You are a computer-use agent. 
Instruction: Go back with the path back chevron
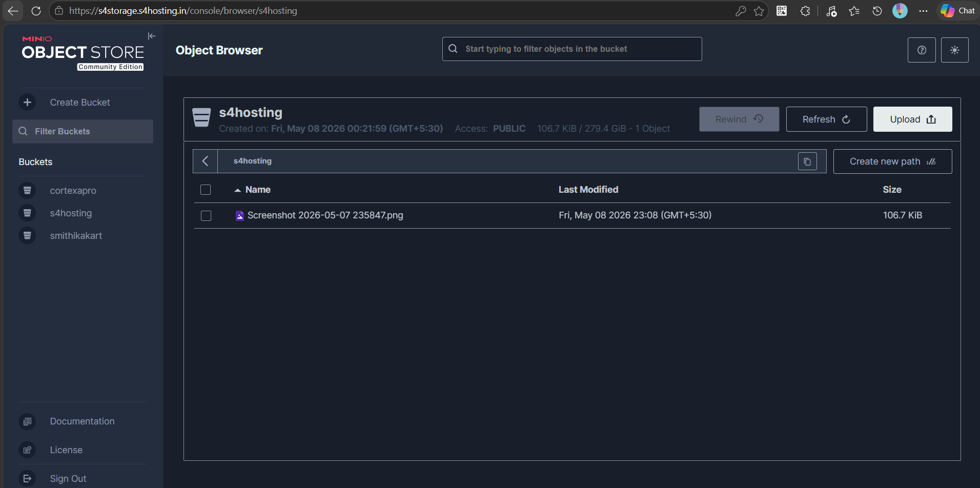205,161
